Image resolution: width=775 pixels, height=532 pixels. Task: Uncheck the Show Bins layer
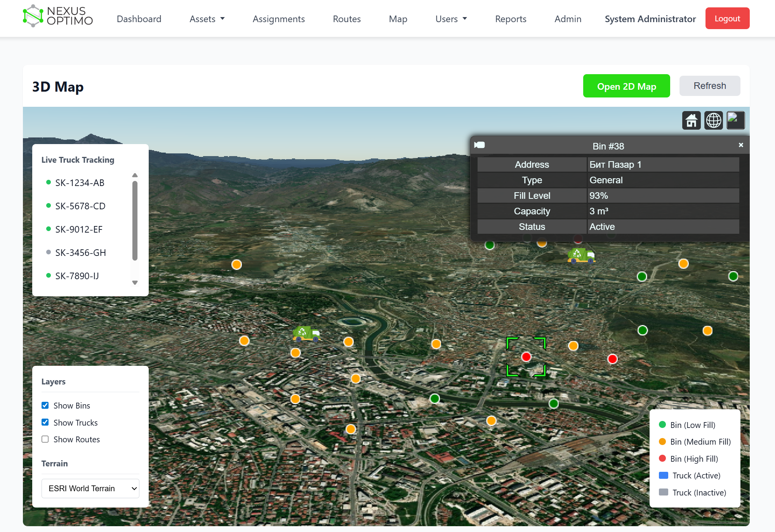pyautogui.click(x=45, y=405)
